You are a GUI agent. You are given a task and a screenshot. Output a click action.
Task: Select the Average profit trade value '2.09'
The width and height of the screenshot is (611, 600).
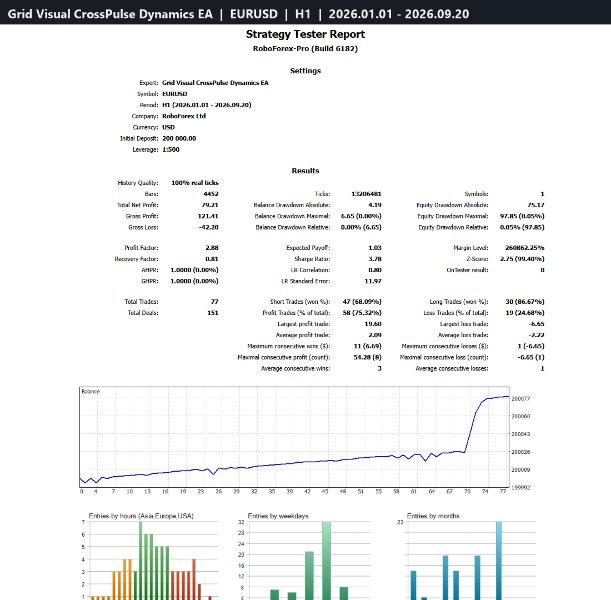[375, 335]
